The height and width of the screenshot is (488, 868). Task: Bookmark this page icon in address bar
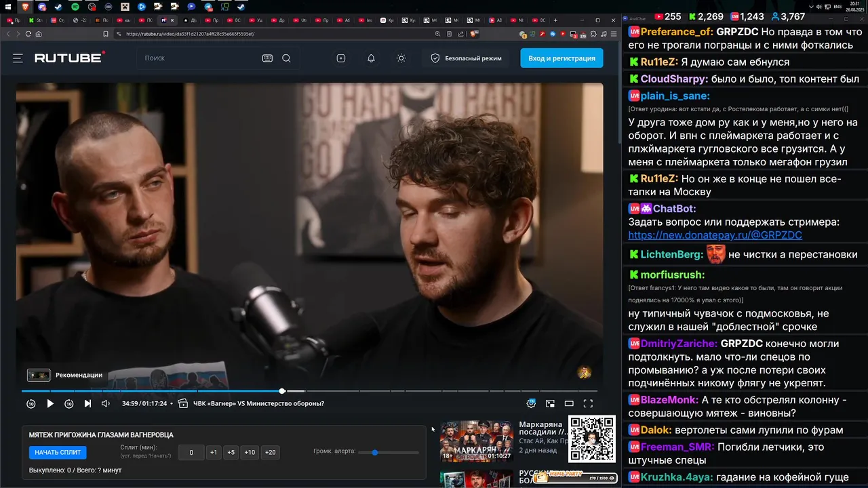106,34
